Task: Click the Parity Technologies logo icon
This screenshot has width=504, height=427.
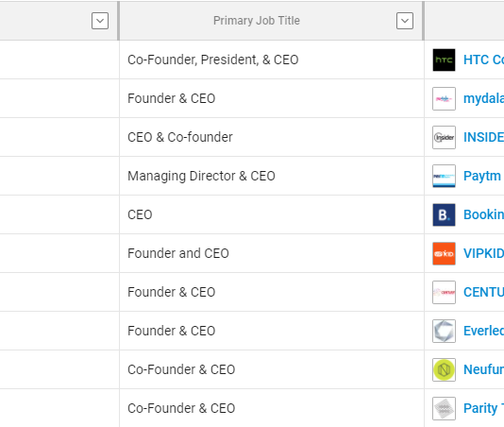Action: (444, 408)
